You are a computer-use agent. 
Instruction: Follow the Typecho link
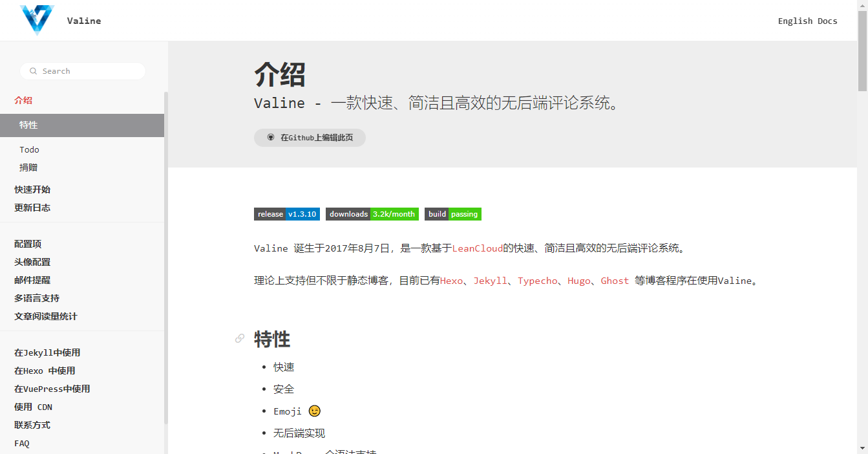[537, 281]
